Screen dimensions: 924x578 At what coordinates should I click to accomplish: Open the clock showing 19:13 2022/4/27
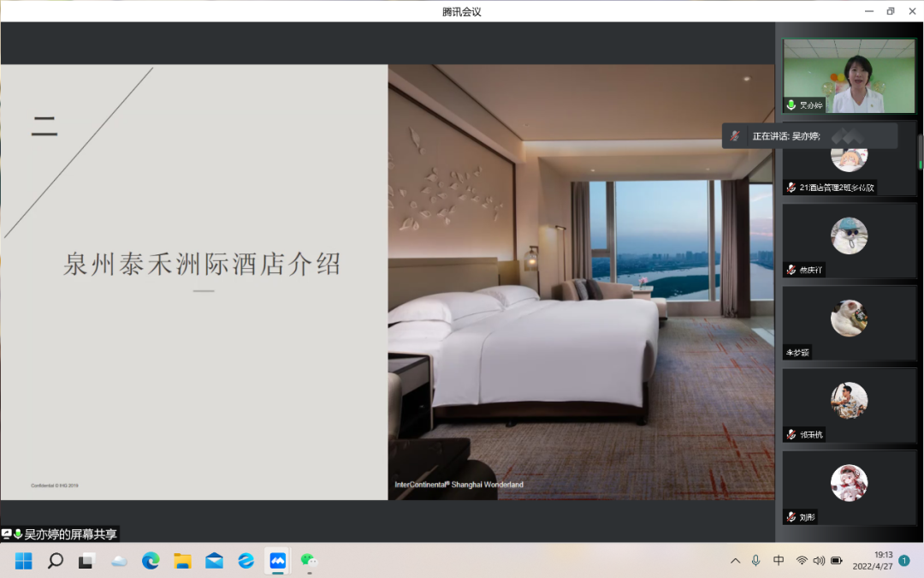(x=872, y=560)
